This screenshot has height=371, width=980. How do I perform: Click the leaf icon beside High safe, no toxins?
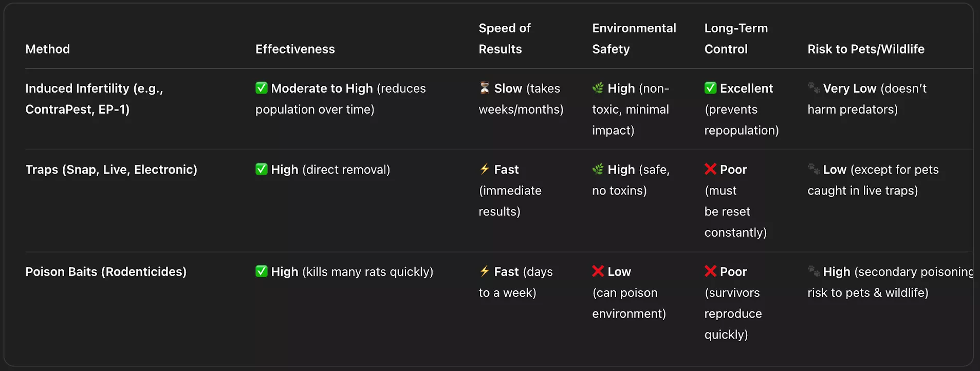click(x=598, y=169)
